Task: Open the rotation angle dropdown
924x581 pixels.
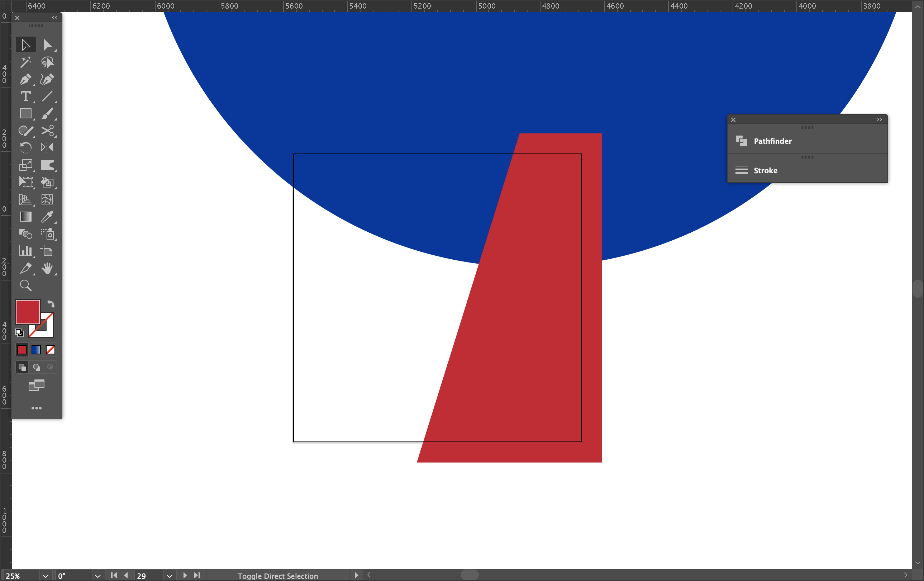Action: (x=97, y=576)
